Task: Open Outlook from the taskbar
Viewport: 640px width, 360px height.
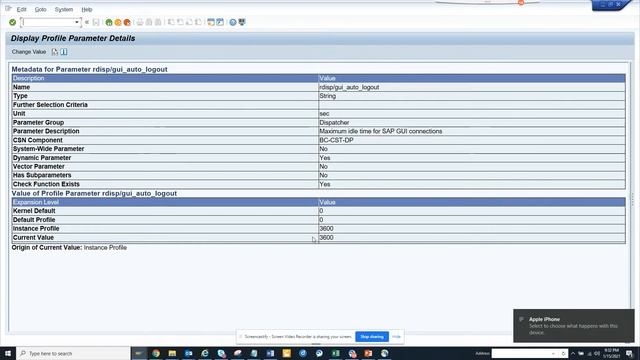Action: (x=189, y=353)
